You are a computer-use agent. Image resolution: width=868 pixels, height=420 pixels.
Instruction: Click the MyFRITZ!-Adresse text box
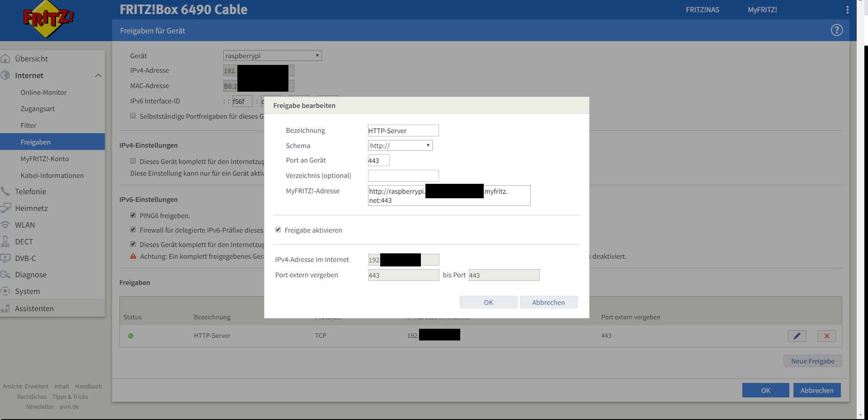click(x=449, y=196)
